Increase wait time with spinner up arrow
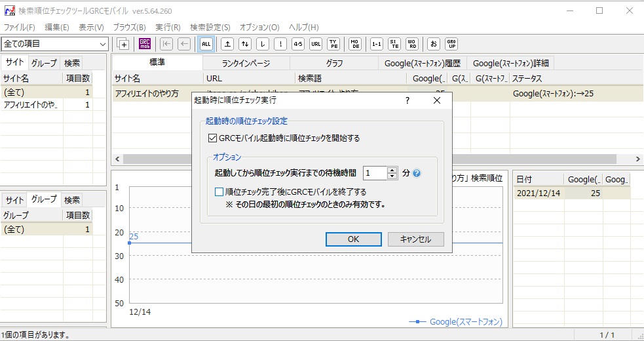Screen dimensions: 644x341 (392, 170)
